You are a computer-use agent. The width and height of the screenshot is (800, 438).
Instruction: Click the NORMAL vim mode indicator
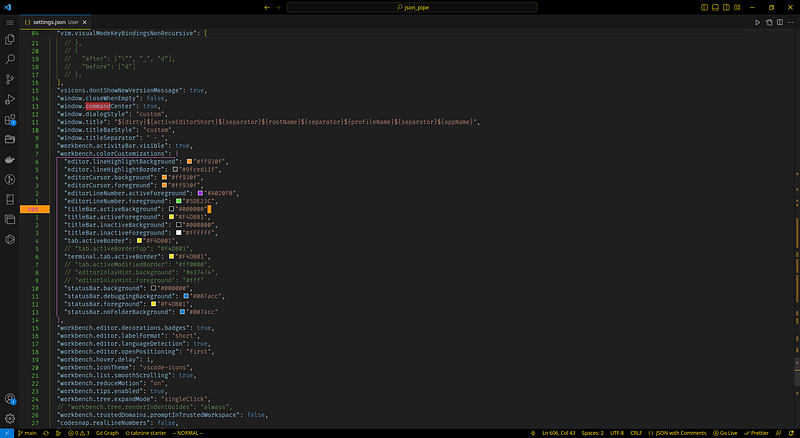tap(188, 433)
